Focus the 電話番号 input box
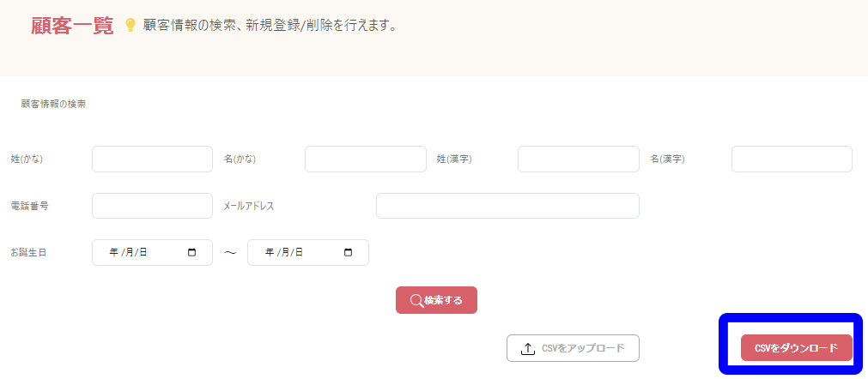868x379 pixels. point(152,206)
